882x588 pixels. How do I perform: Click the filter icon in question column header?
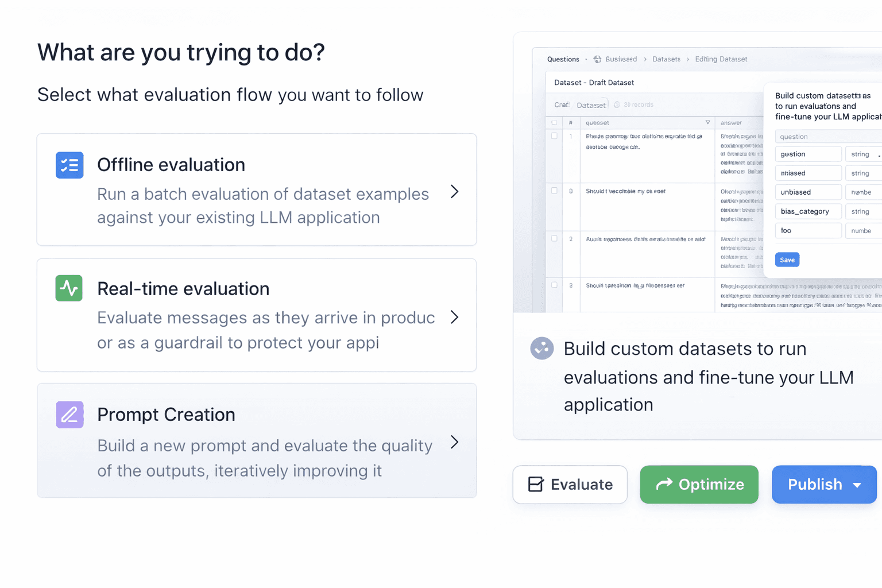click(707, 122)
